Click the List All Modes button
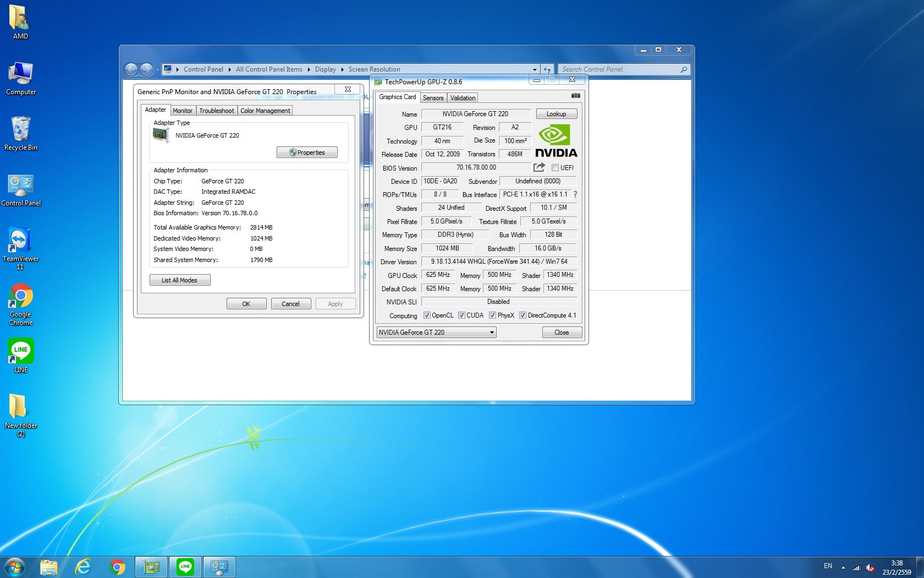The height and width of the screenshot is (578, 924). pos(179,280)
